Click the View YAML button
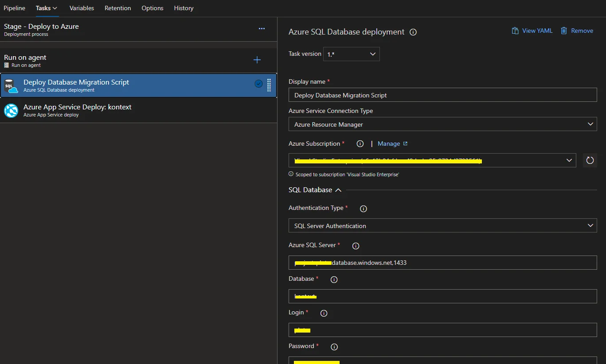This screenshot has width=606, height=364. click(x=532, y=31)
